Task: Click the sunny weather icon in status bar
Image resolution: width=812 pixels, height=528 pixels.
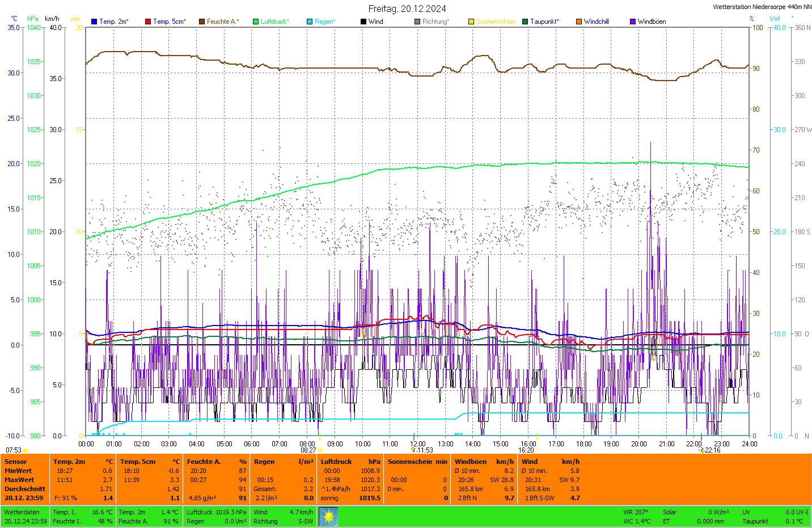Action: pos(328,517)
